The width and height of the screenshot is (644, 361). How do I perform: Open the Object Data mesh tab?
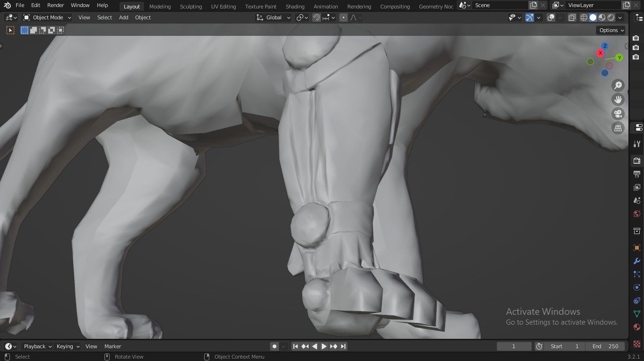click(637, 314)
